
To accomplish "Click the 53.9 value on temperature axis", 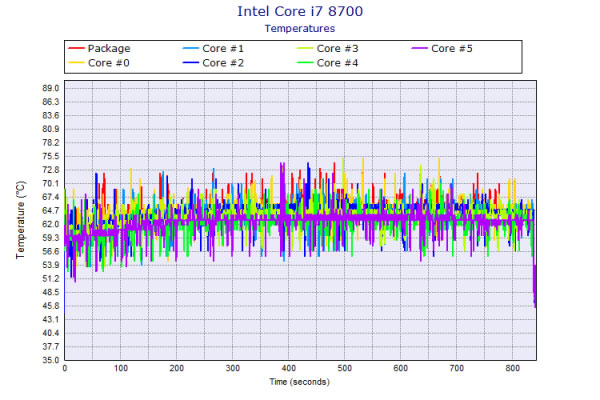I will [x=51, y=265].
